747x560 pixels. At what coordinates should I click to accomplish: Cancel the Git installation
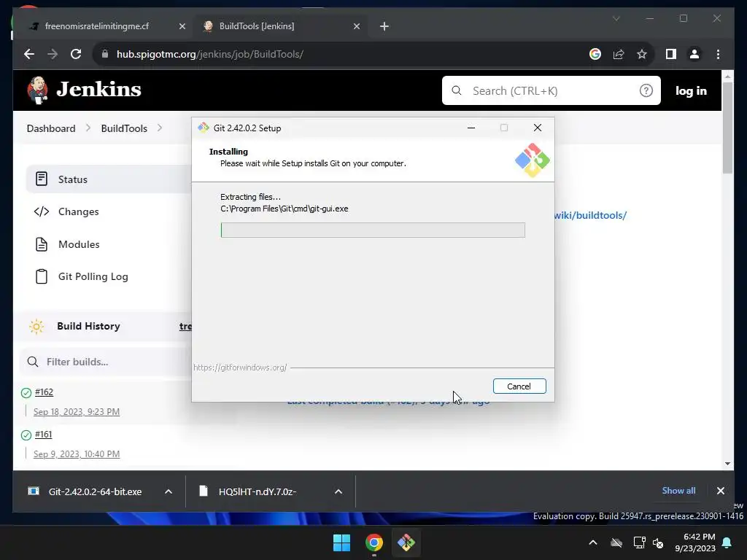pyautogui.click(x=519, y=386)
